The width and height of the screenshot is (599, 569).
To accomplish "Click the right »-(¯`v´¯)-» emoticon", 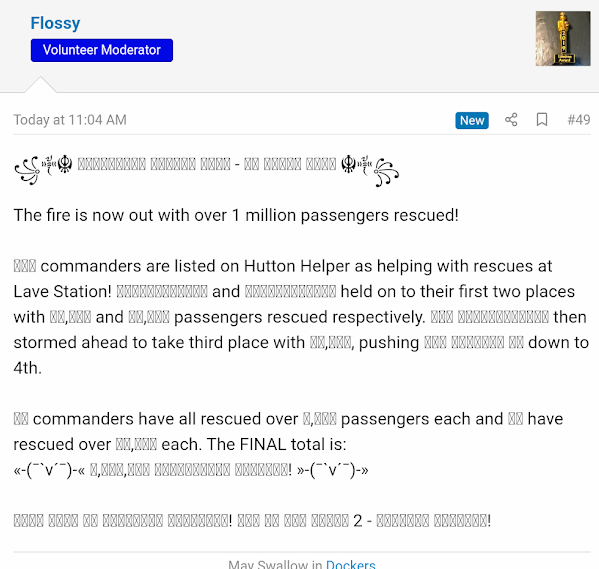I will pyautogui.click(x=332, y=470).
